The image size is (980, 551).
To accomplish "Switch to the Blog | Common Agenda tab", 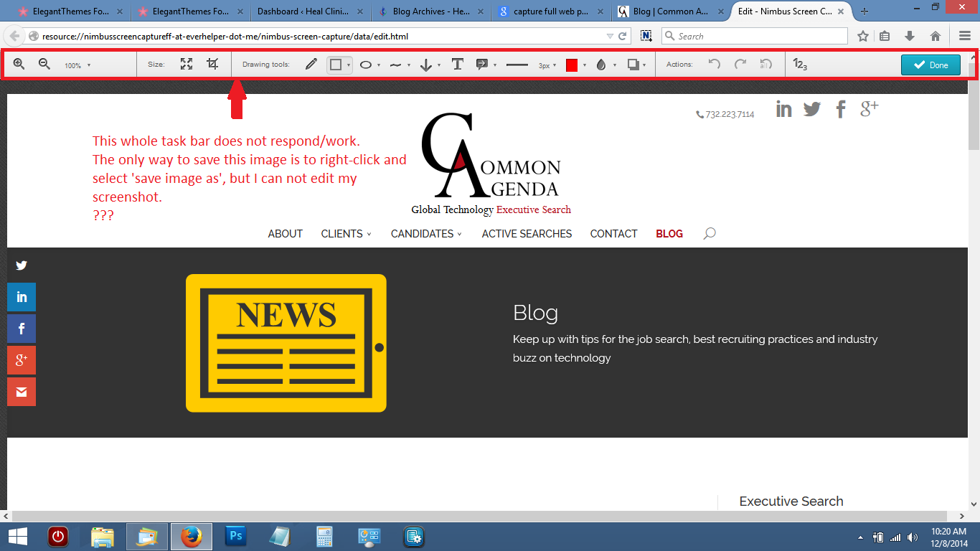I will pyautogui.click(x=672, y=11).
